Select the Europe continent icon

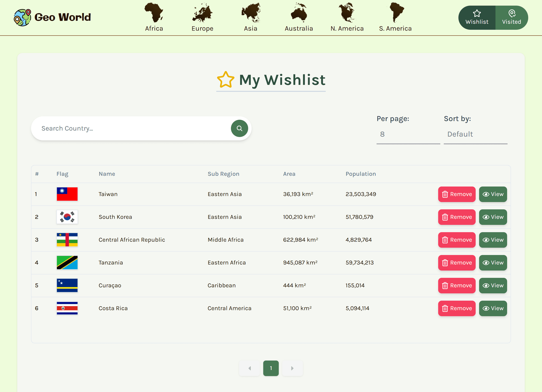click(x=202, y=13)
